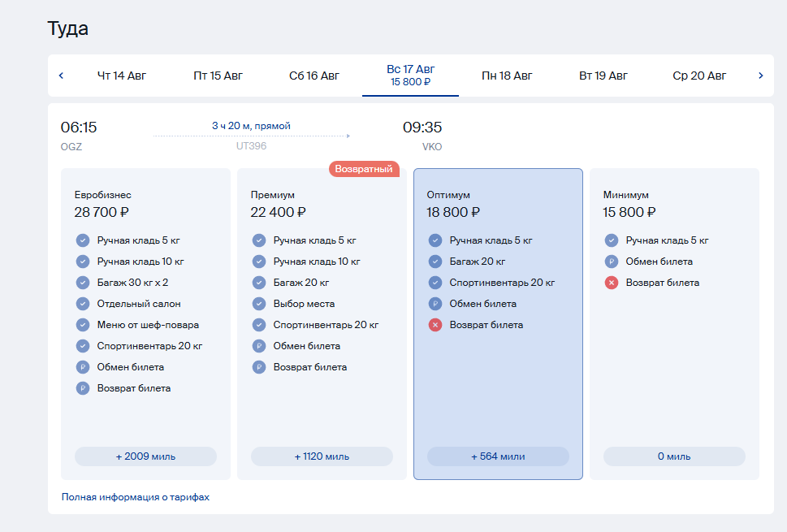Click red cross icon in Минимум tariff
This screenshot has height=532, width=787.
pyautogui.click(x=612, y=283)
